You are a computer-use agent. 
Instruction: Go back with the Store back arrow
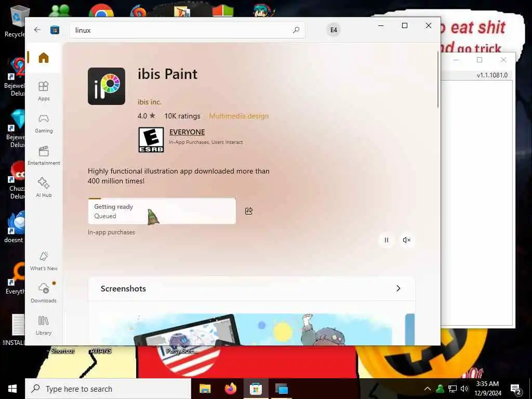tap(37, 30)
